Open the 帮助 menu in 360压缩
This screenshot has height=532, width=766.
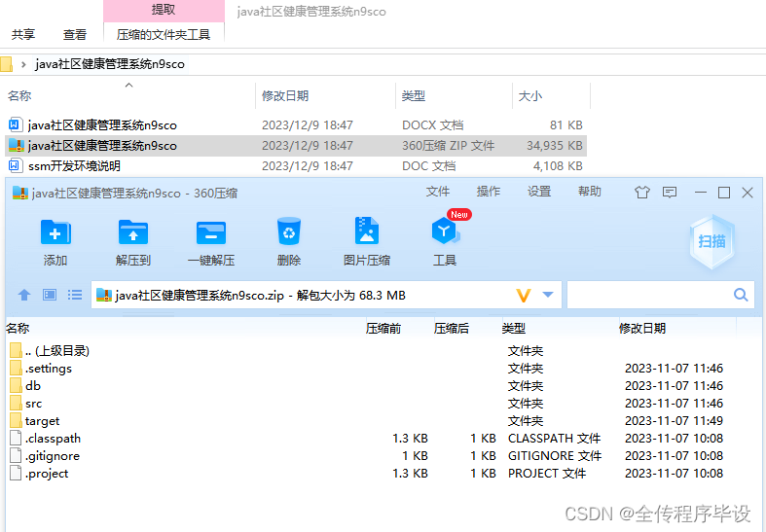coord(590,192)
